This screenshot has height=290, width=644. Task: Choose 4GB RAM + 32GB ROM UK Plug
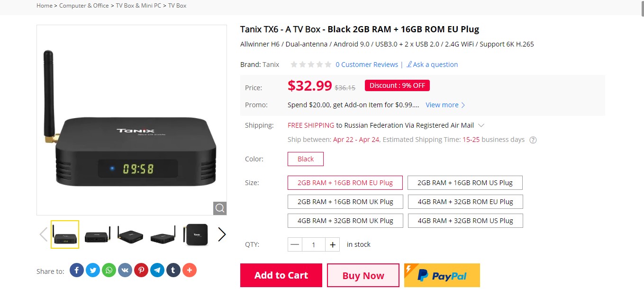345,221
